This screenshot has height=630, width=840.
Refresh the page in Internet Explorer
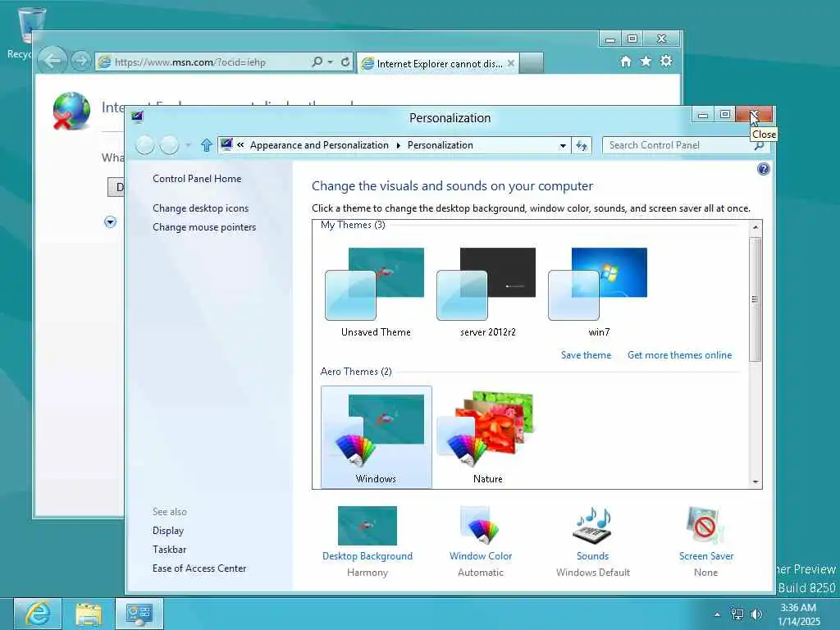point(345,62)
